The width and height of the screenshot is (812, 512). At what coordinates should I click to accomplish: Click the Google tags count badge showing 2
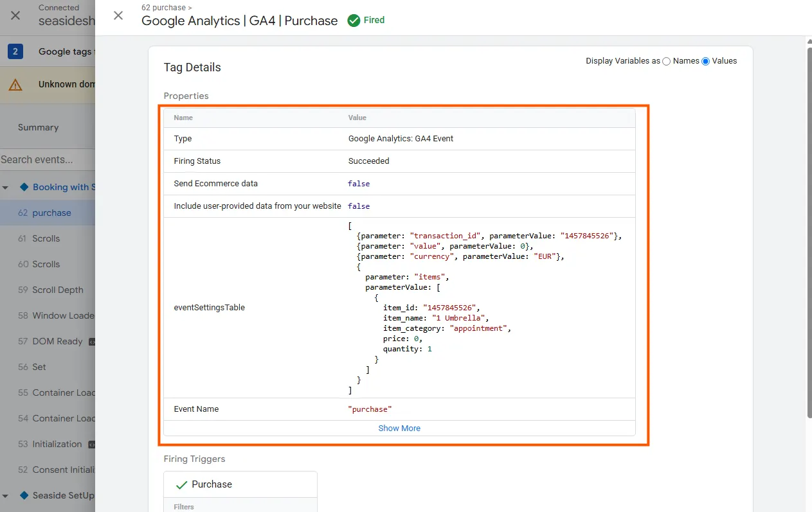coord(15,51)
